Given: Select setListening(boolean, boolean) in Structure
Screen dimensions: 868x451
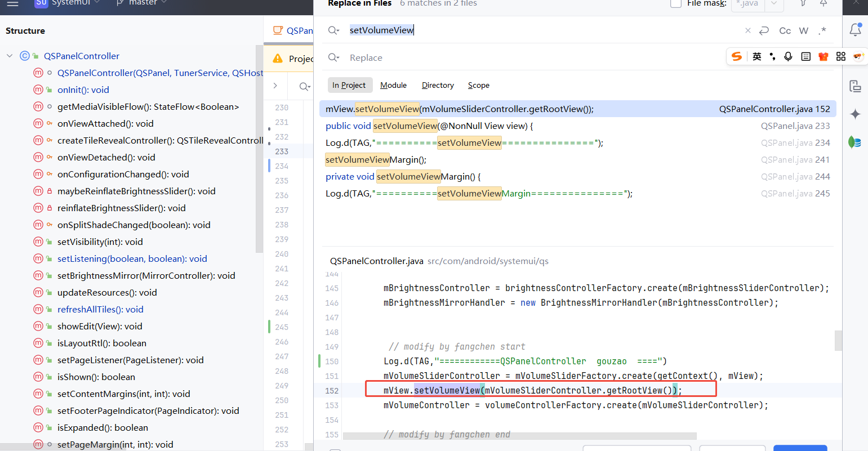Looking at the screenshot, I should [x=132, y=258].
